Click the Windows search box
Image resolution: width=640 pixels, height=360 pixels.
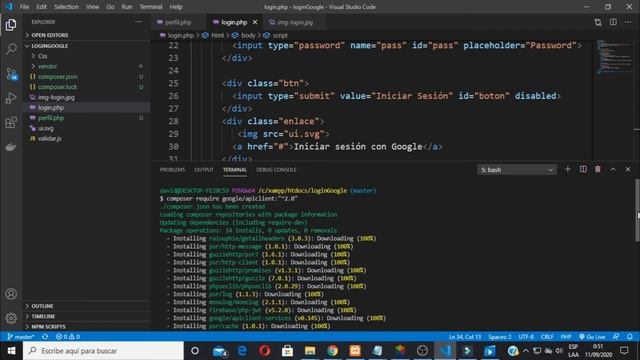click(x=103, y=351)
